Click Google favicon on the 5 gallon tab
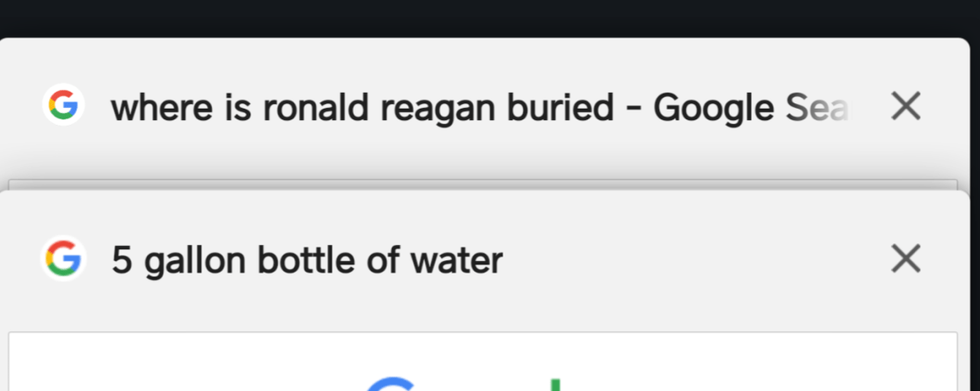Viewport: 980px width, 391px height. 63,259
